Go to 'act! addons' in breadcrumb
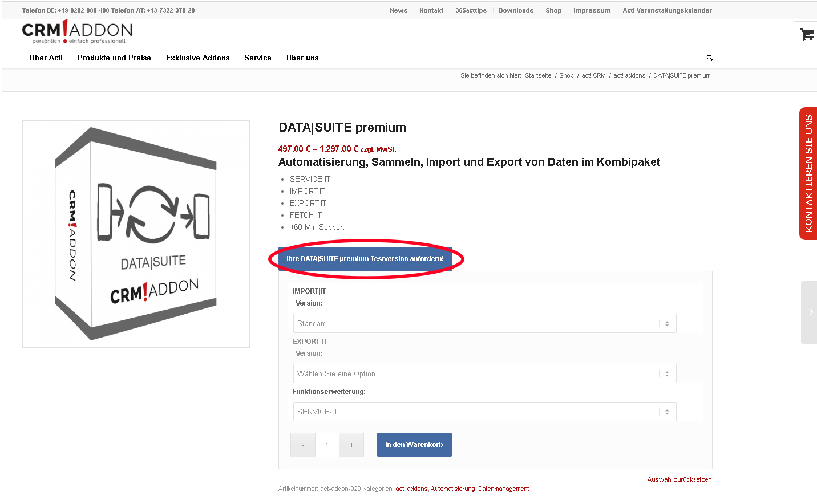This screenshot has width=817, height=504. coord(629,75)
